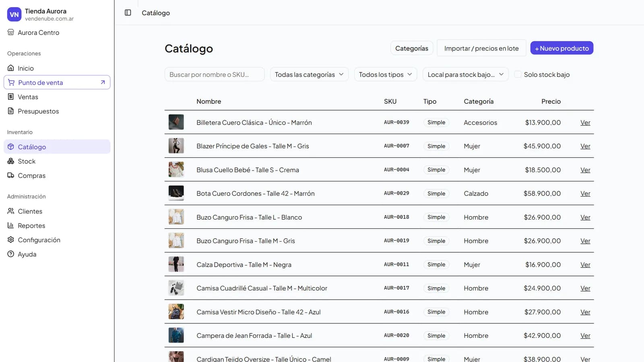Click the Reportes chart icon

pos(11,225)
